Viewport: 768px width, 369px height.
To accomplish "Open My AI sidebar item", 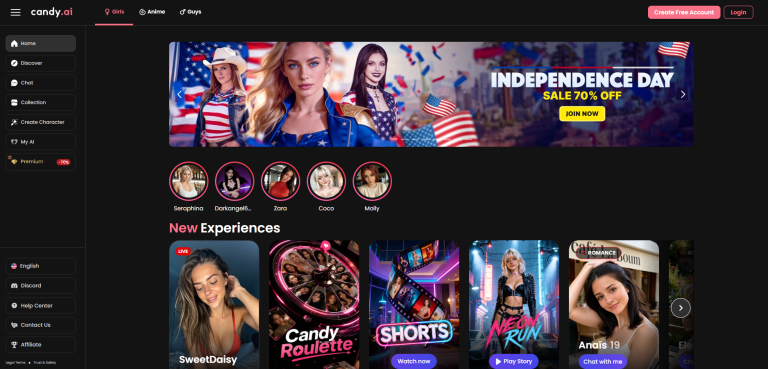I will click(x=41, y=142).
